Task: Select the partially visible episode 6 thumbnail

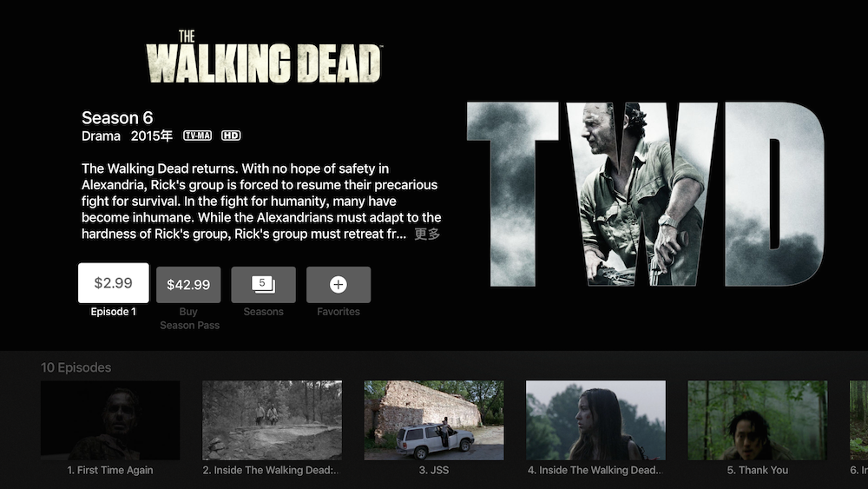Action: (x=858, y=420)
